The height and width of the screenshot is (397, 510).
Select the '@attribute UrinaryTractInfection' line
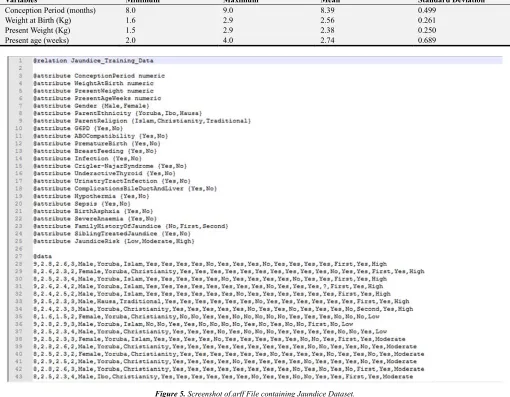click(112, 181)
